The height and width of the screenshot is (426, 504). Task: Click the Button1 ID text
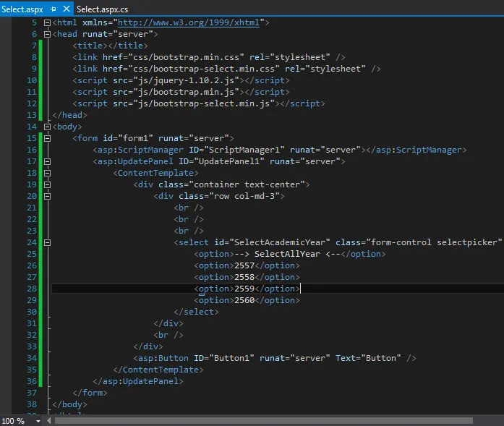click(x=231, y=358)
